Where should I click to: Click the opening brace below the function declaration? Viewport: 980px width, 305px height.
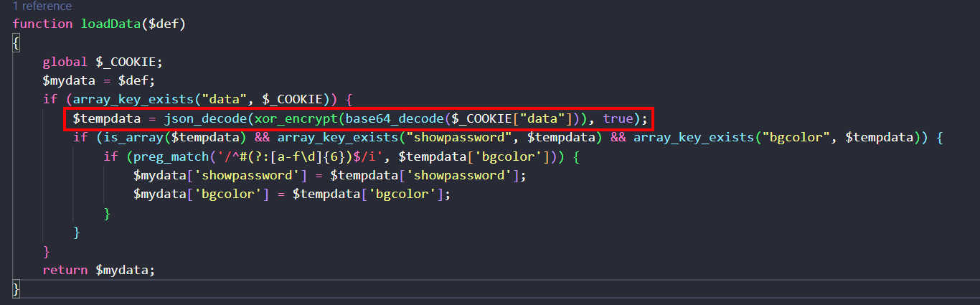[17, 43]
